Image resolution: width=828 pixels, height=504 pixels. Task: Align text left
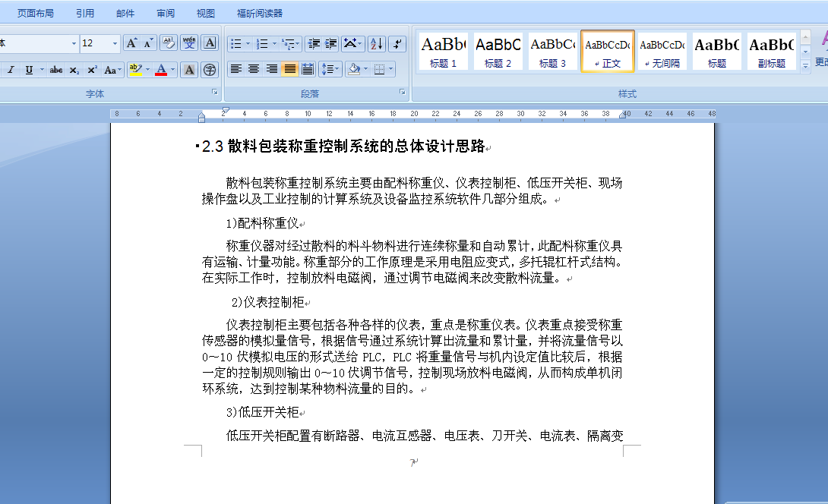[x=236, y=69]
